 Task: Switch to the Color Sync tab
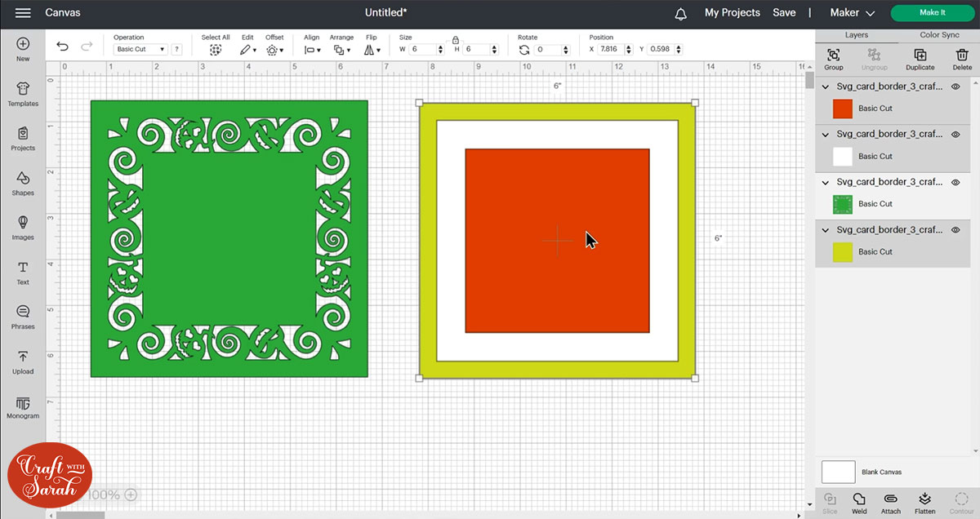pyautogui.click(x=939, y=35)
